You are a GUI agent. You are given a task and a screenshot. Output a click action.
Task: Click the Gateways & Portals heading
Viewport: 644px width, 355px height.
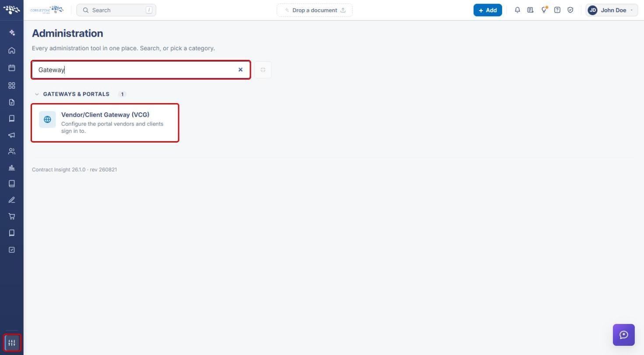click(76, 94)
